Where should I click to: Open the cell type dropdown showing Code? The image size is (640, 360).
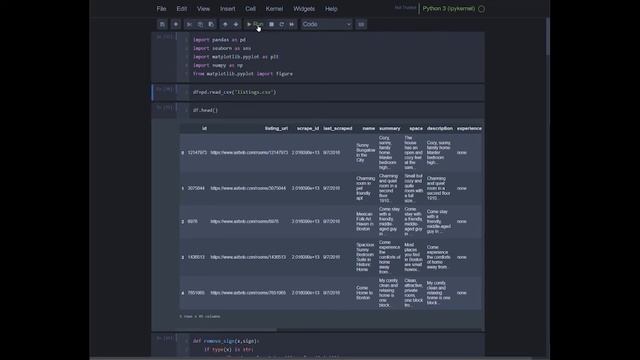click(x=327, y=24)
